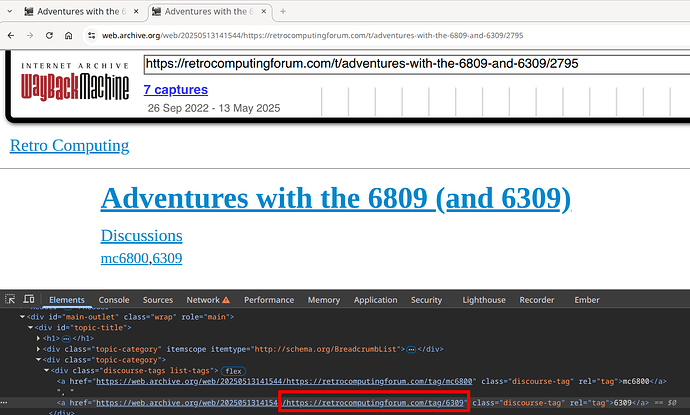
Task: Click the ellipsis badge in BreadcrumbList div
Action: 411,349
